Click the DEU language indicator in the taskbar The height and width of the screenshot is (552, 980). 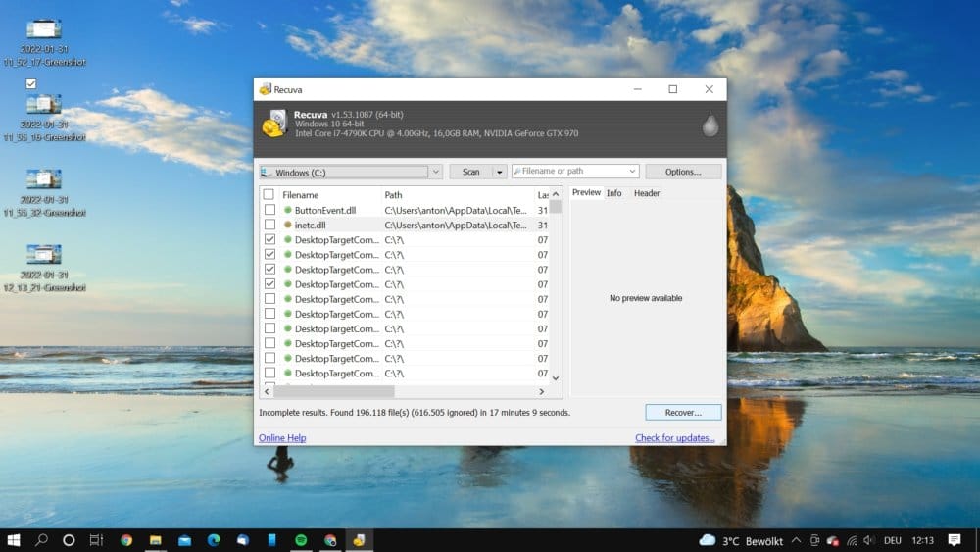[893, 541]
